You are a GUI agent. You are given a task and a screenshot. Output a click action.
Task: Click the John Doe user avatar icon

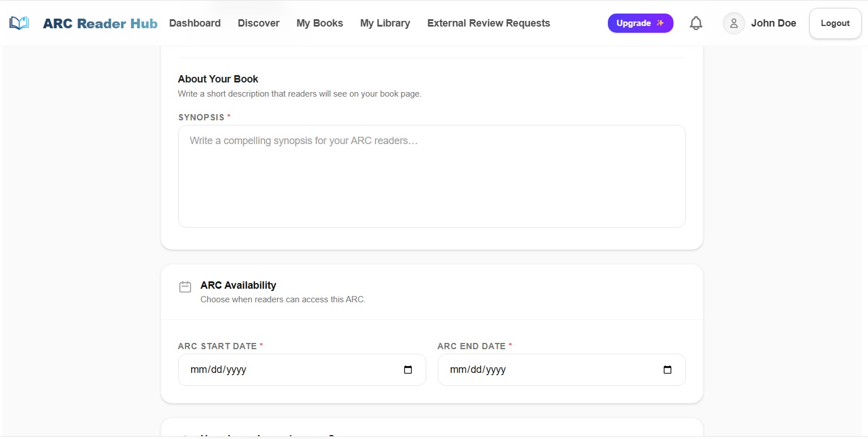(733, 23)
